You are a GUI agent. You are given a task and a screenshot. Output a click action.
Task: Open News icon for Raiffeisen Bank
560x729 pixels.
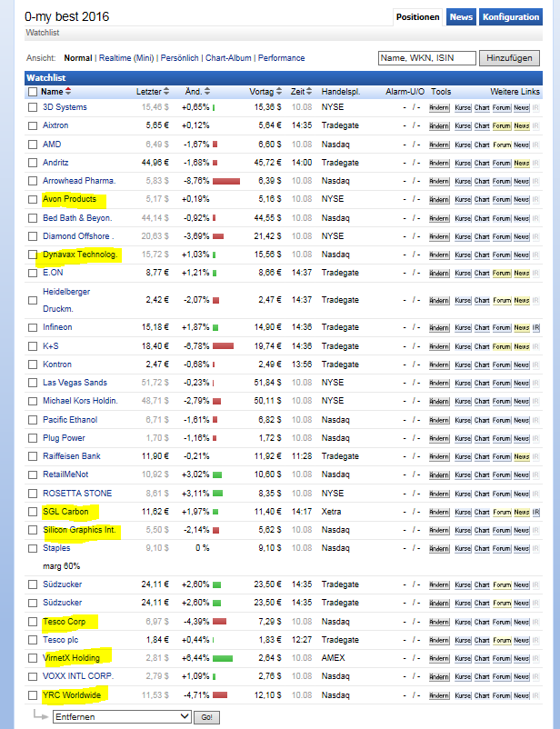click(x=521, y=456)
